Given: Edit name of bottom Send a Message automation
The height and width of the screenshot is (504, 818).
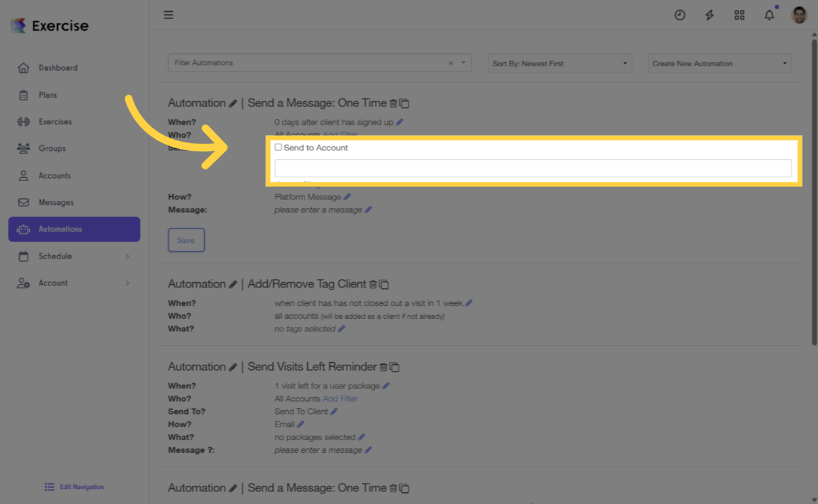Looking at the screenshot, I should tap(233, 488).
